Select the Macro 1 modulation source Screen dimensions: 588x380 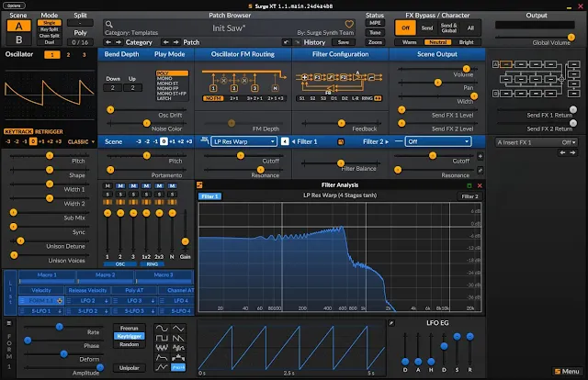(47, 277)
